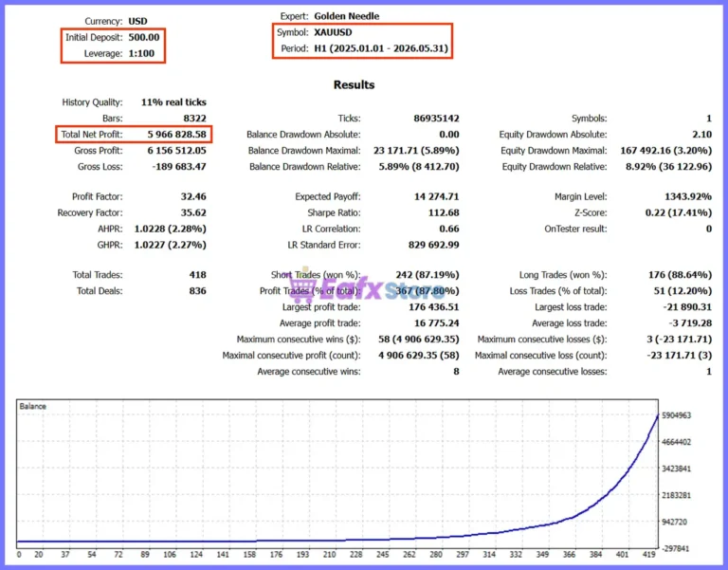Click Gross Loss value -189 683.47

(x=179, y=166)
